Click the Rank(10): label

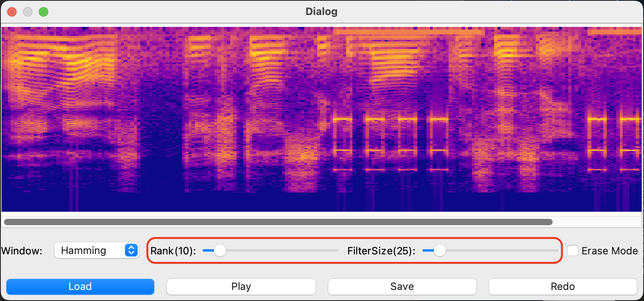tap(173, 251)
